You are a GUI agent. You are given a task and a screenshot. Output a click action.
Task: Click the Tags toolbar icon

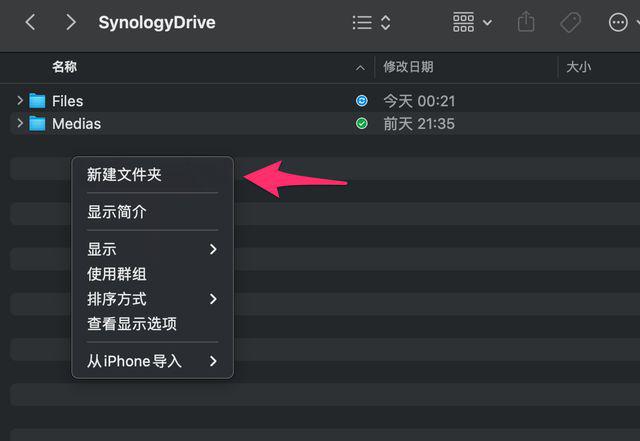pyautogui.click(x=571, y=22)
